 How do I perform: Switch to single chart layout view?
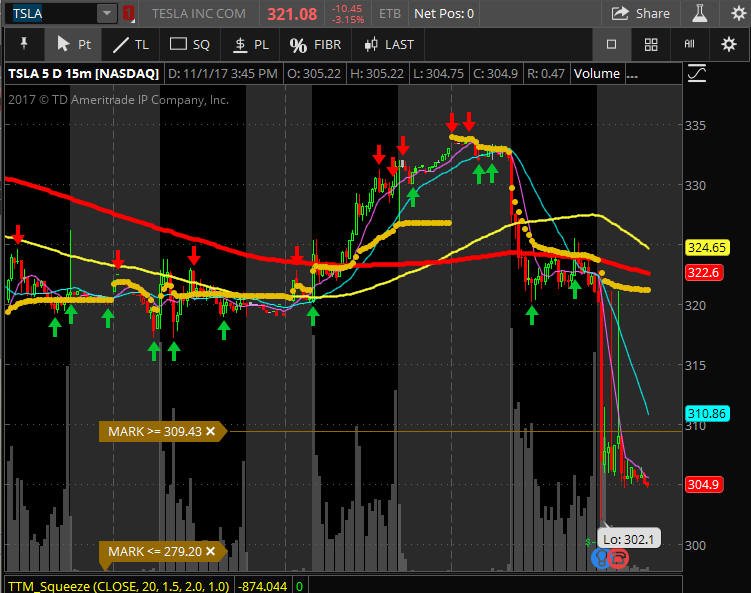pos(612,45)
